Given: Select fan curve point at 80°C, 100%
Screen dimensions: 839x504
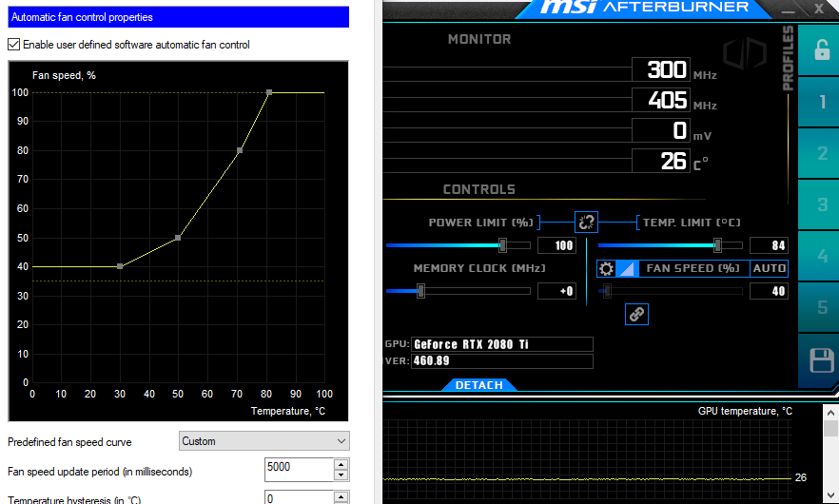Looking at the screenshot, I should [269, 92].
